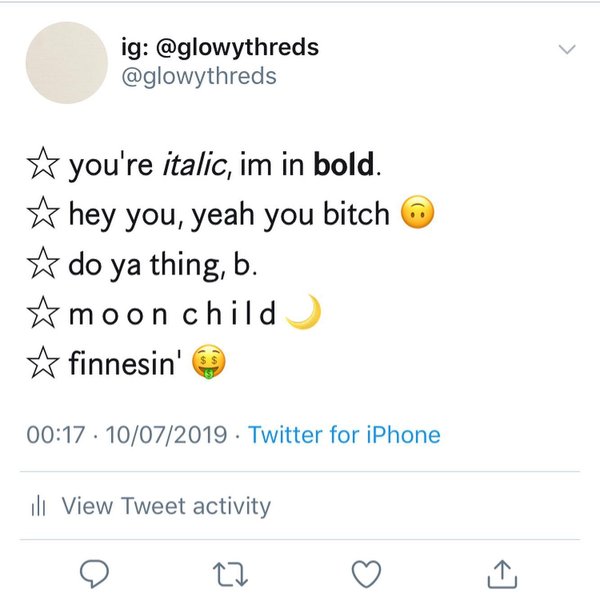Image resolution: width=600 pixels, height=600 pixels.
Task: Tap the share arrow icon
Action: (x=499, y=572)
